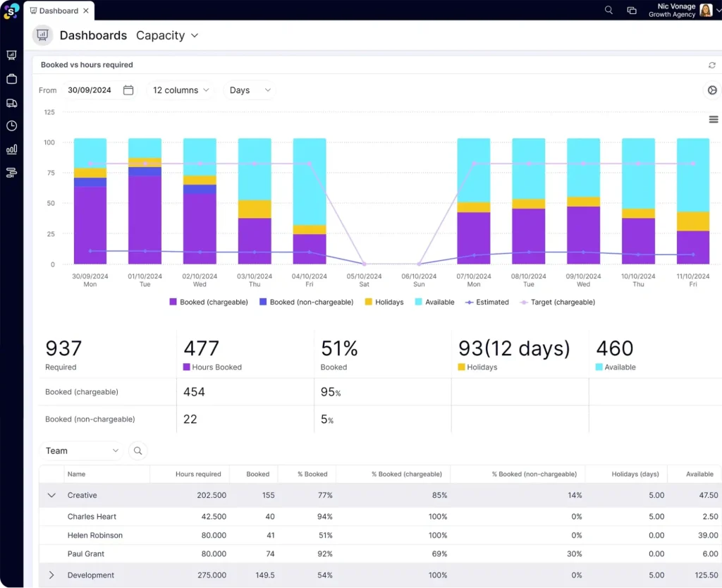Open the gantt schedule sidebar icon
The image size is (722, 588).
coord(11,173)
